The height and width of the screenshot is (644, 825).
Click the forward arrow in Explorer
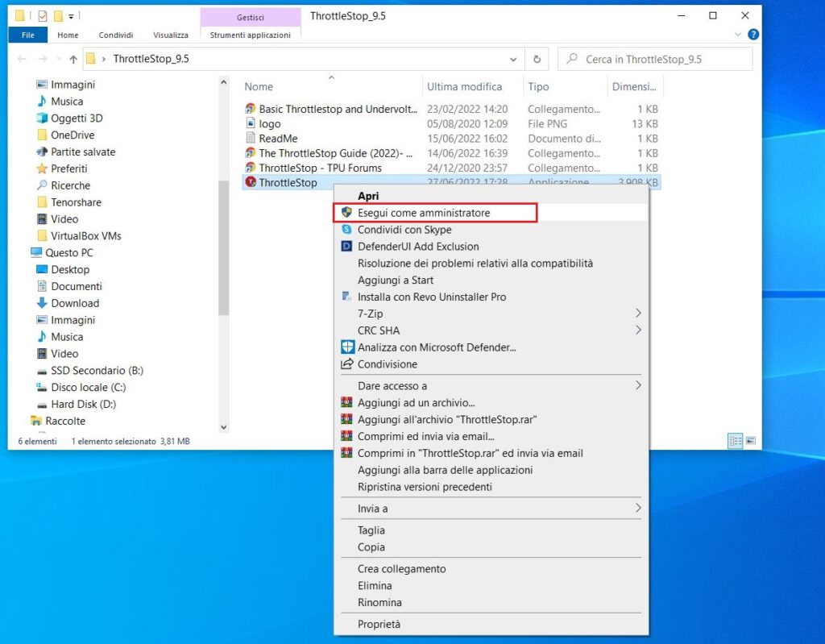(x=43, y=59)
